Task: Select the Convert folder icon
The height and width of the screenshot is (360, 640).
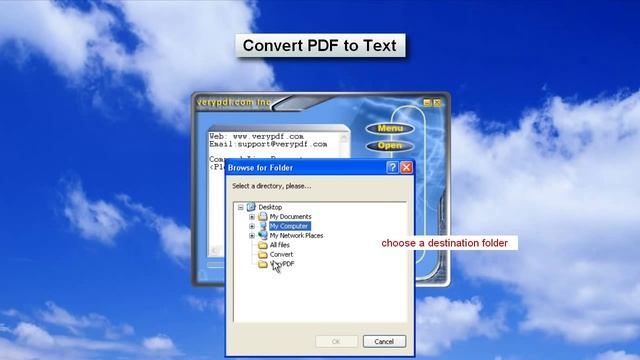Action: [x=262, y=254]
